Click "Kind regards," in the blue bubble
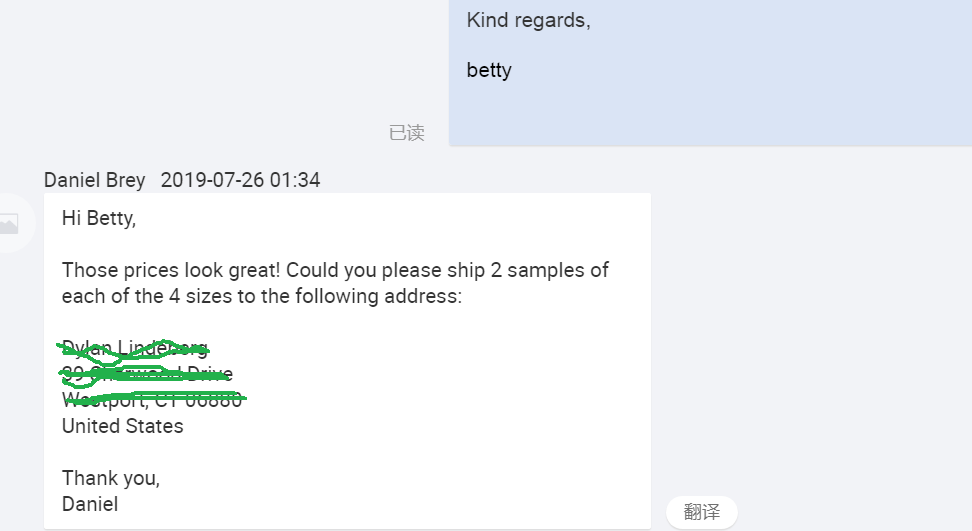 [528, 20]
